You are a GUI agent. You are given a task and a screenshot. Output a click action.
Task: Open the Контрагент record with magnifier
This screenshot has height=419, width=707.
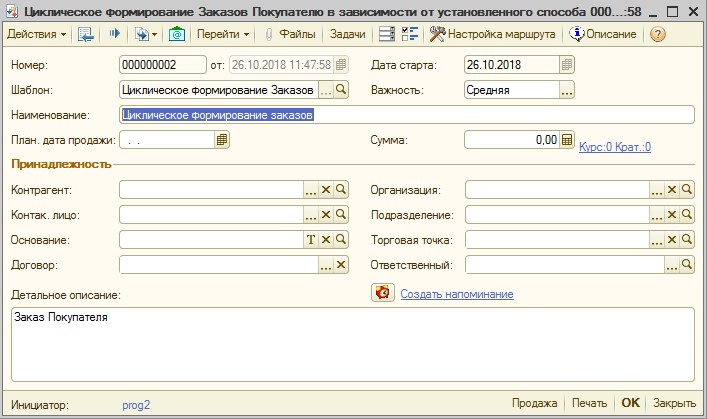point(341,190)
